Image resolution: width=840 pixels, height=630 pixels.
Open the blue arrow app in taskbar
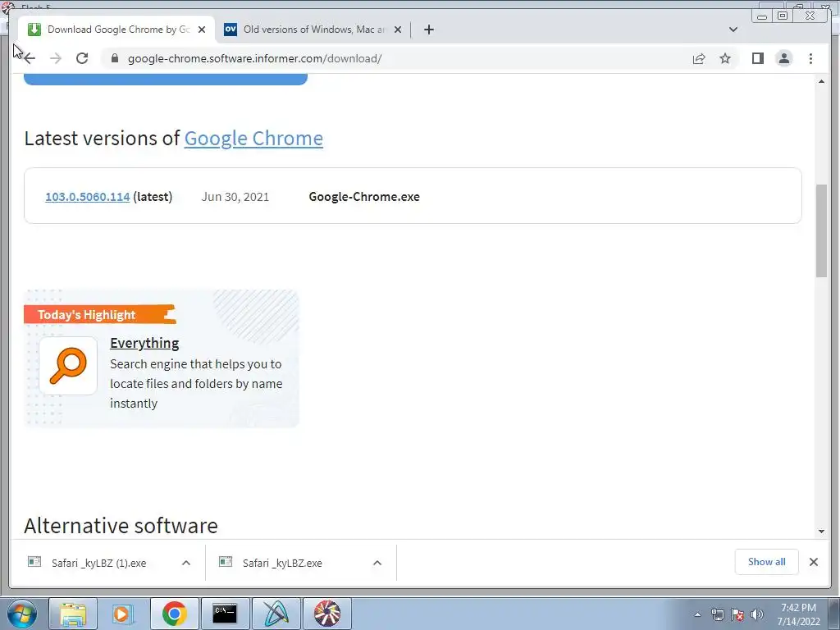tap(276, 614)
